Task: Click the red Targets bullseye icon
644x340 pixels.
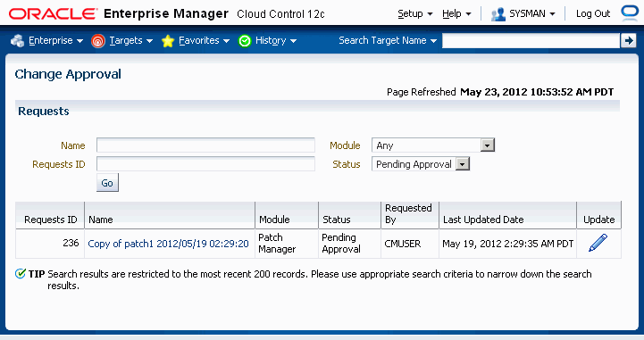Action: [97, 40]
